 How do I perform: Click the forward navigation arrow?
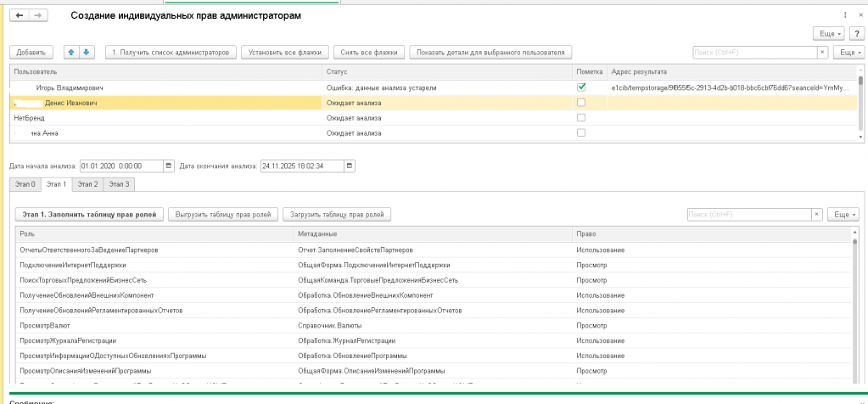tap(37, 16)
